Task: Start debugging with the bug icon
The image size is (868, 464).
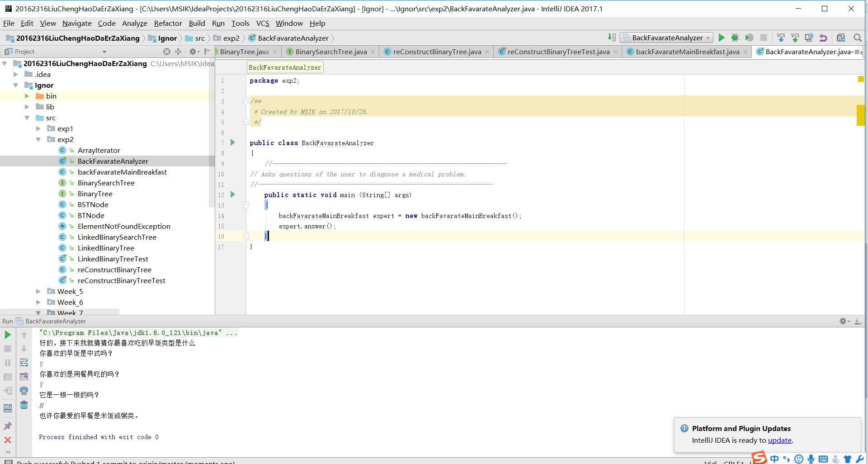Action: pos(736,38)
